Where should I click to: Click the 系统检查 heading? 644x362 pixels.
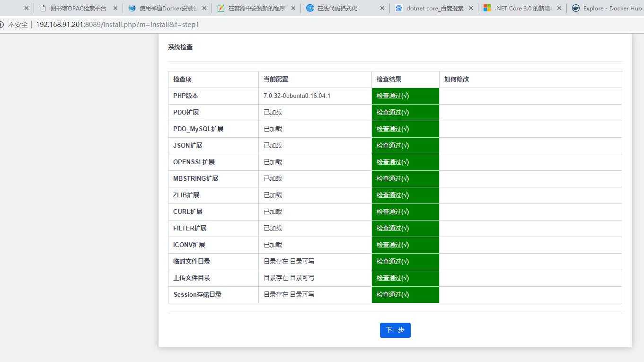(180, 47)
